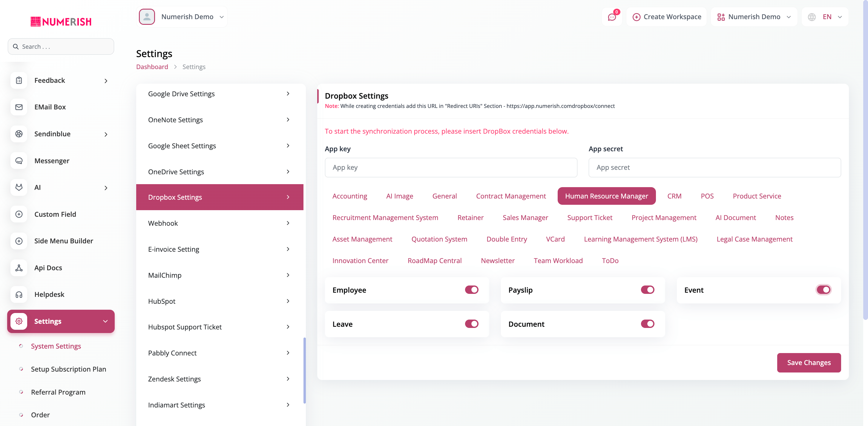Click the EMail Box envelope icon
Image resolution: width=868 pixels, height=426 pixels.
(x=19, y=107)
